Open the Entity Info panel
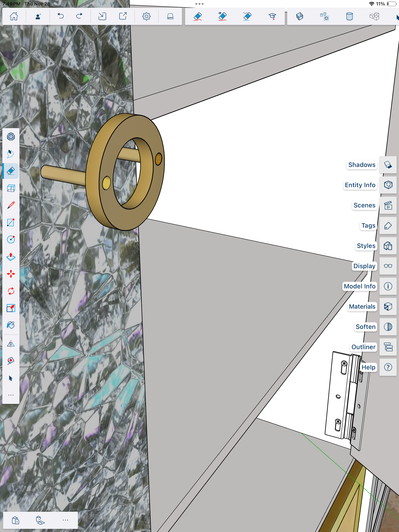399x532 pixels. [388, 185]
